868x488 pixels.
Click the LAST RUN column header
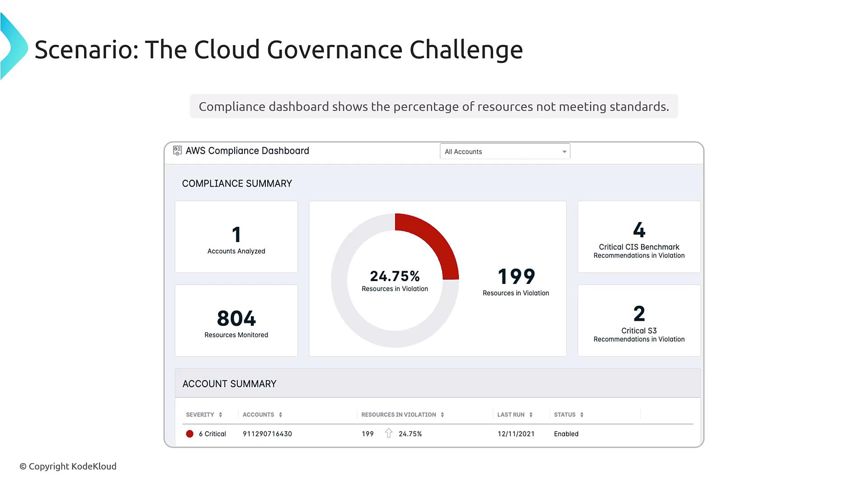point(511,415)
